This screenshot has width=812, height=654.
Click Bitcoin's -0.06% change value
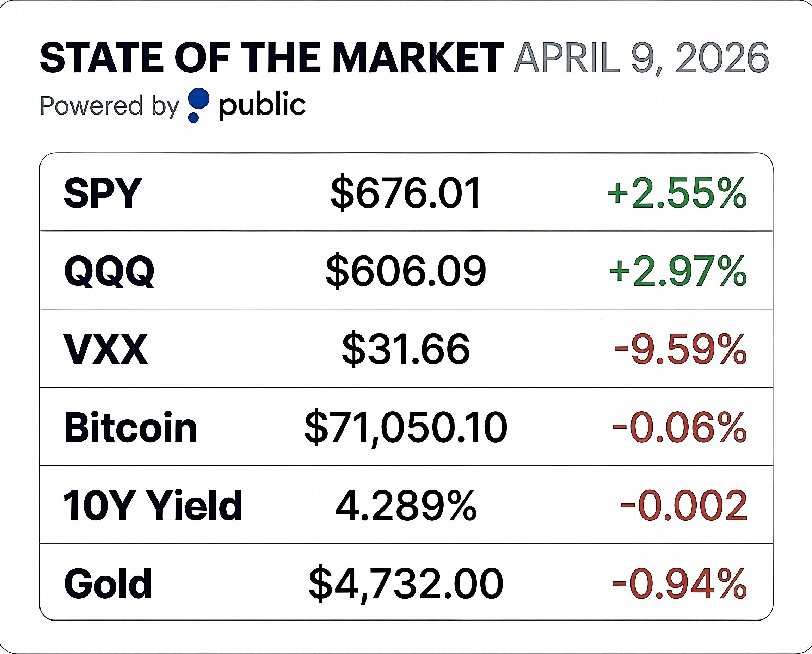pyautogui.click(x=679, y=427)
